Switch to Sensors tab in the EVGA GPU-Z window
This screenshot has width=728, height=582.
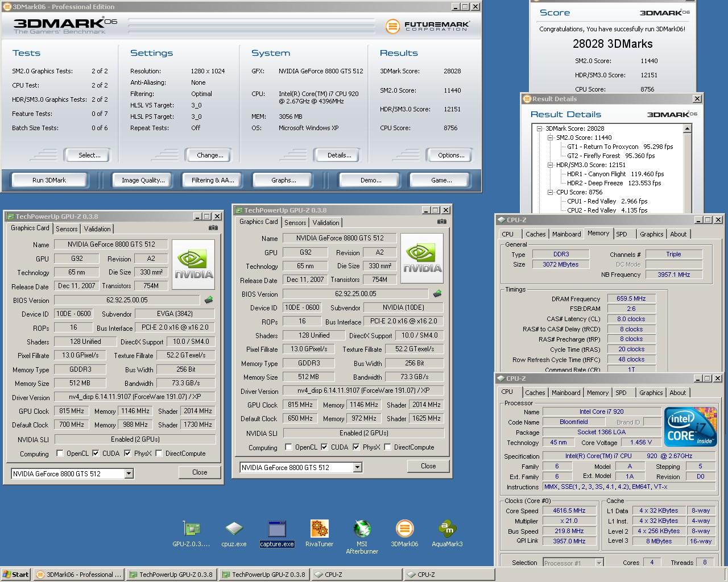coord(67,229)
